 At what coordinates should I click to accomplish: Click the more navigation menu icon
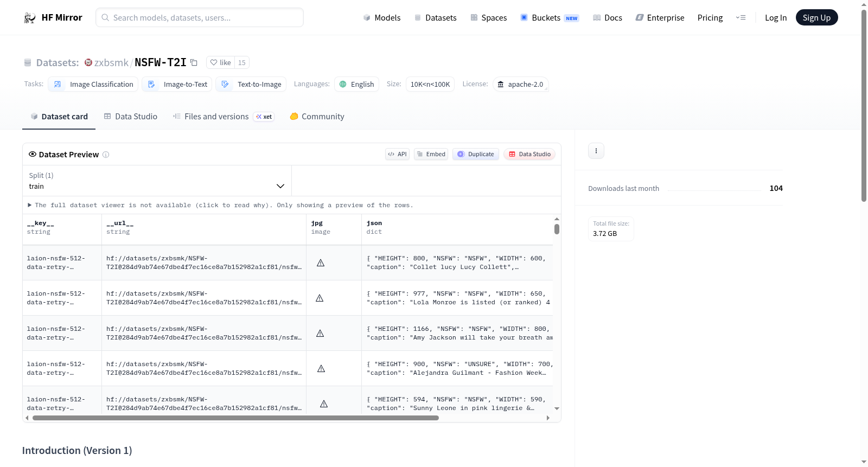coord(741,17)
